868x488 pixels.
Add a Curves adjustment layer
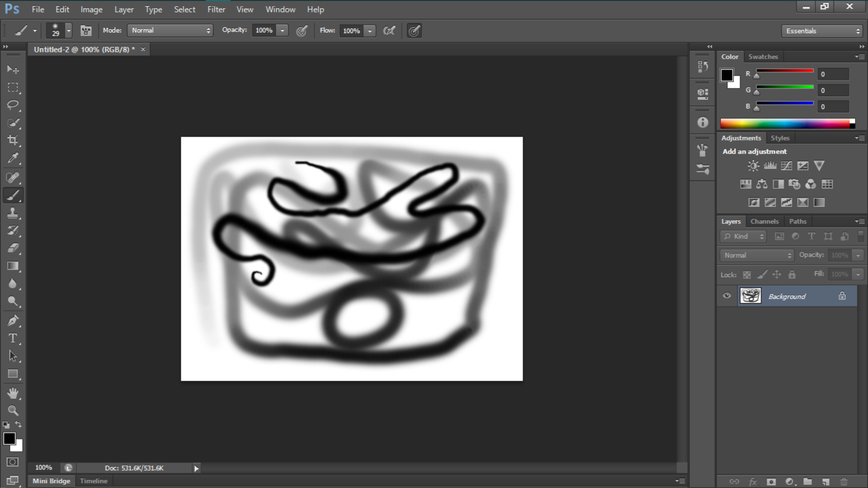coord(786,166)
